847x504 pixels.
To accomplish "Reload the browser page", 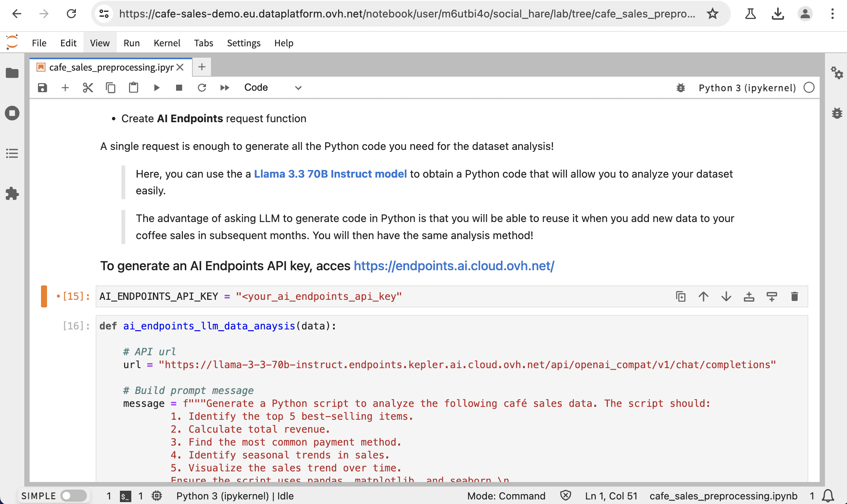I will [x=71, y=14].
